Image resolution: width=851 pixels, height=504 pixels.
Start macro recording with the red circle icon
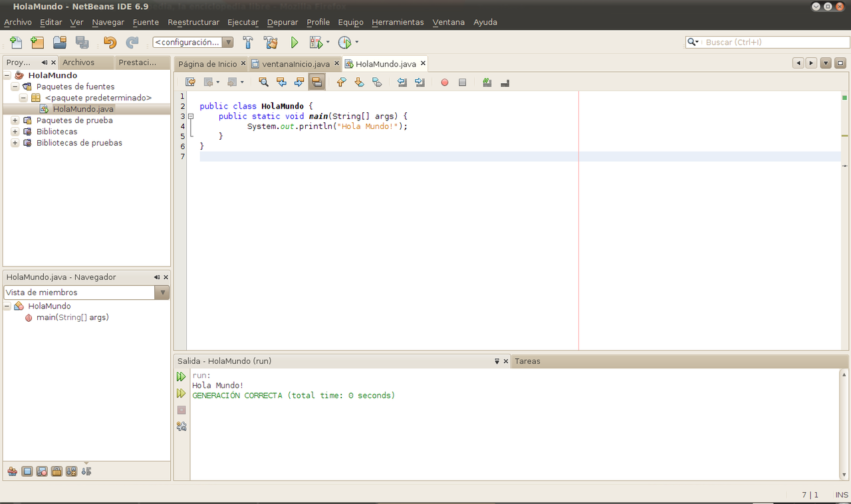point(444,82)
